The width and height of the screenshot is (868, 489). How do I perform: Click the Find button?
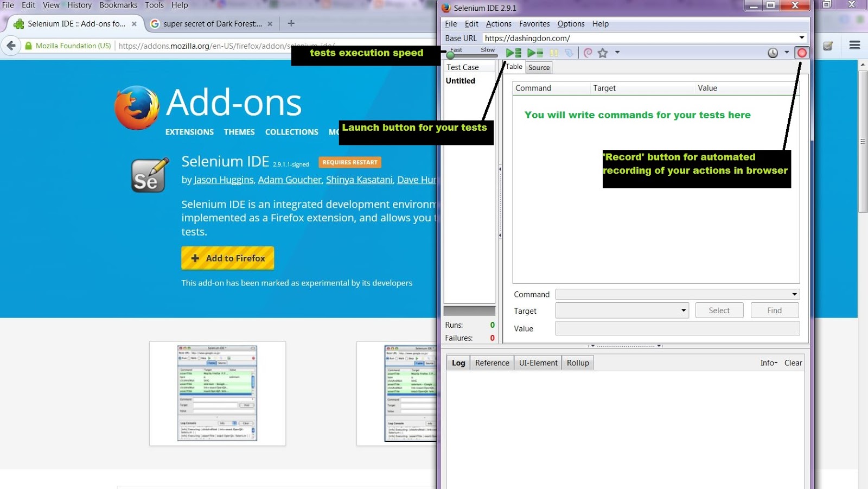[x=775, y=310]
